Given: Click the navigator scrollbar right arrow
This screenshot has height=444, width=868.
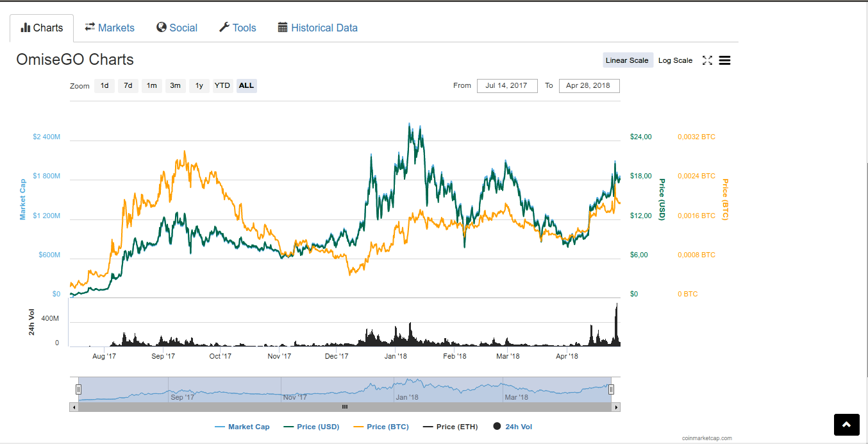Looking at the screenshot, I should point(616,407).
